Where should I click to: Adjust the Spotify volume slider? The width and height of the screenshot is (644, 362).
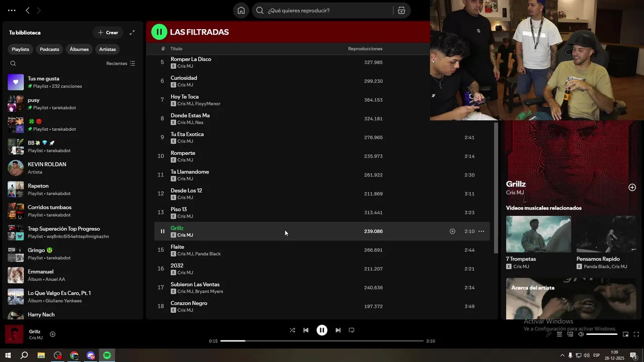[x=602, y=334]
